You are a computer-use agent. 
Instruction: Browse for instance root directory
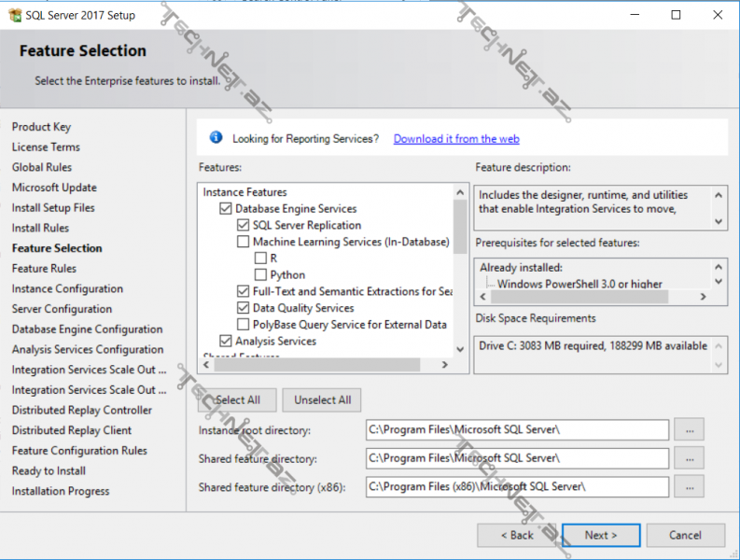691,429
